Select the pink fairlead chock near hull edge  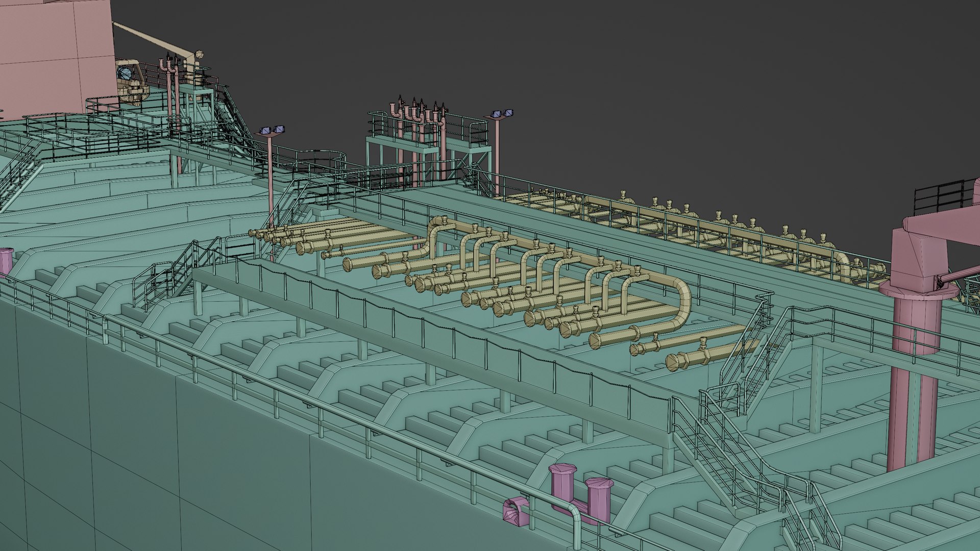[516, 511]
